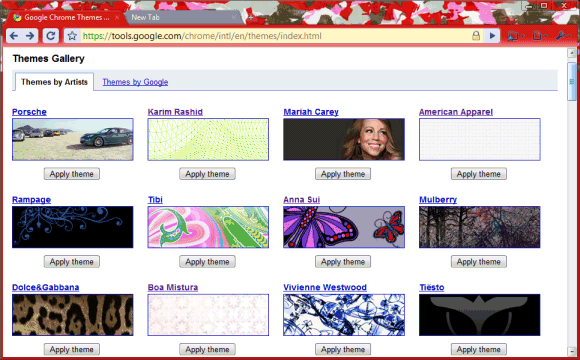
Task: Apply the Vivienne Westwood theme
Action: 343,349
